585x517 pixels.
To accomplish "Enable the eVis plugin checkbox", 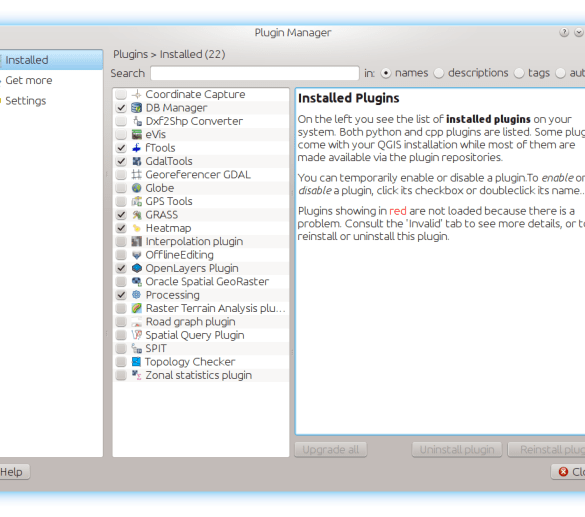I will click(121, 134).
